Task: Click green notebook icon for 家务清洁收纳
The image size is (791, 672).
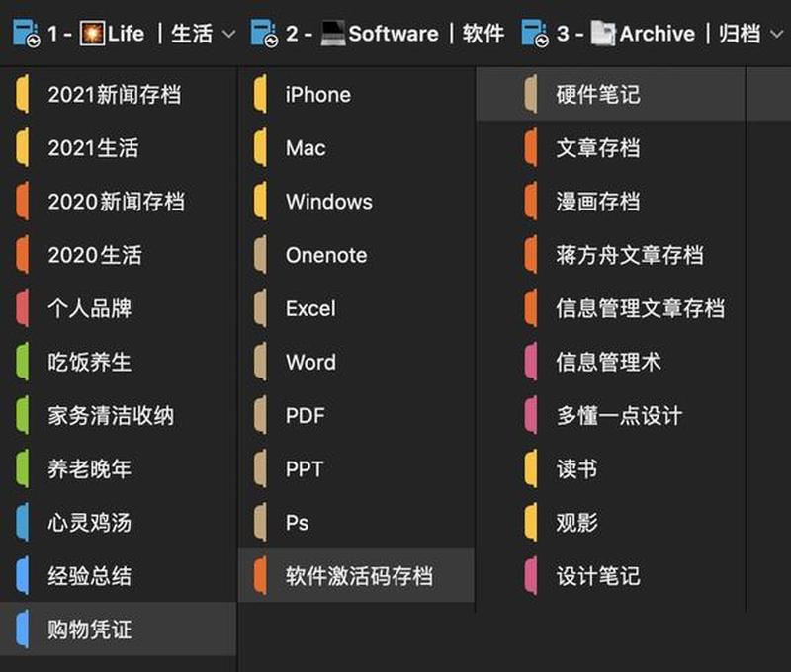Action: pos(22,415)
